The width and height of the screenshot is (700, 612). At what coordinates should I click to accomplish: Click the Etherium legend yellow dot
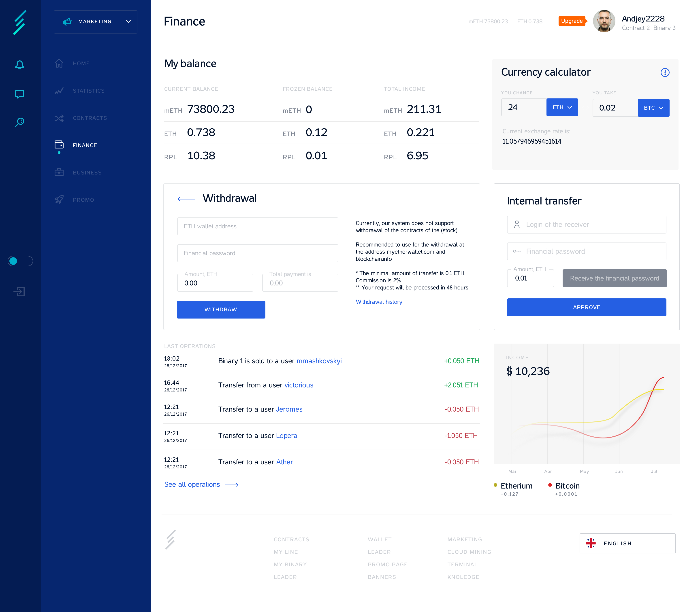coord(495,485)
